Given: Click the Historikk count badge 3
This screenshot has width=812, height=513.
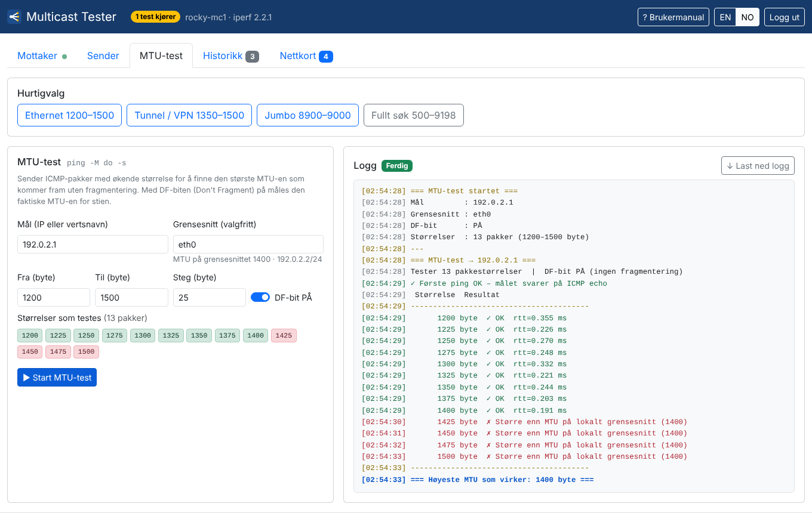Looking at the screenshot, I should tap(252, 57).
